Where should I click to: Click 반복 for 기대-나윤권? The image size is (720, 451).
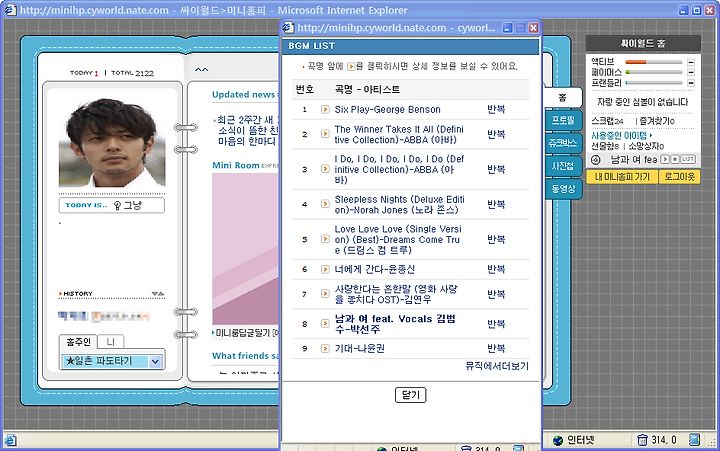tap(496, 349)
